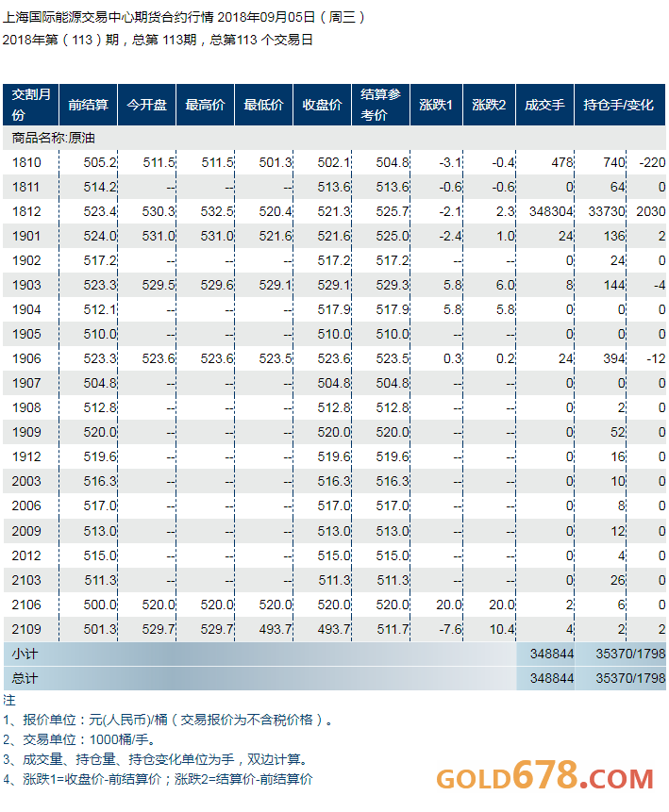The image size is (669, 812).
Task: Select the 商品名称:原油 row label
Action: 54,138
